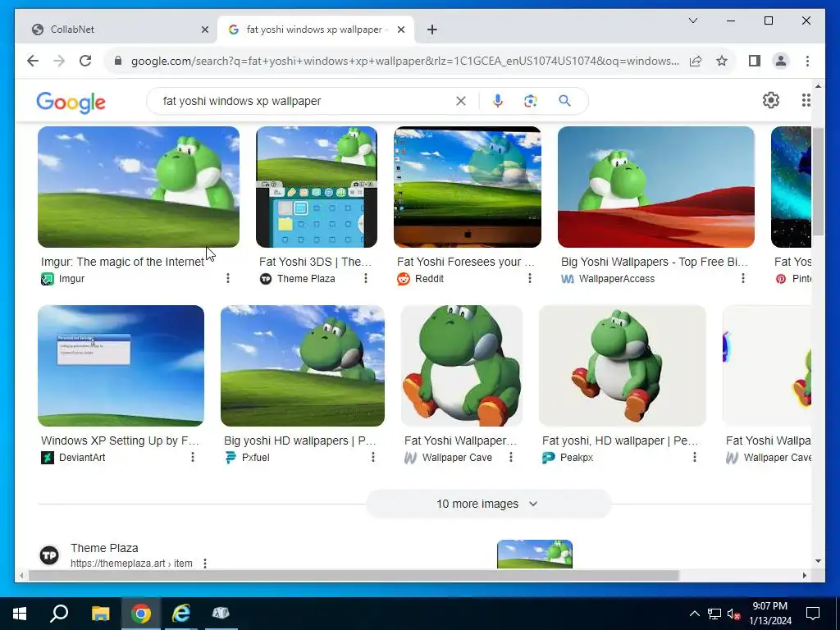Open the Theme Plaza themeplaza.art search result
Image resolution: width=840 pixels, height=630 pixels.
click(x=104, y=548)
